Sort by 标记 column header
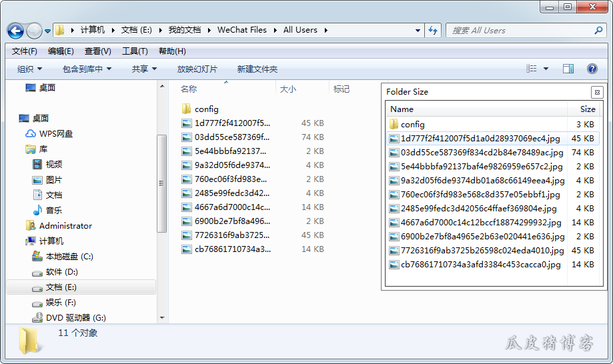The image size is (613, 364). (342, 89)
